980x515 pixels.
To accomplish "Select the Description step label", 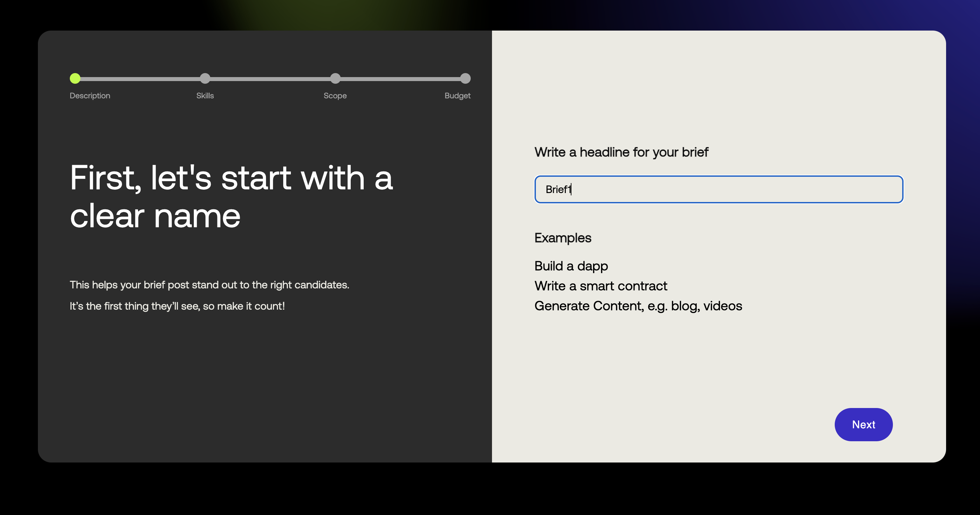I will click(x=90, y=96).
